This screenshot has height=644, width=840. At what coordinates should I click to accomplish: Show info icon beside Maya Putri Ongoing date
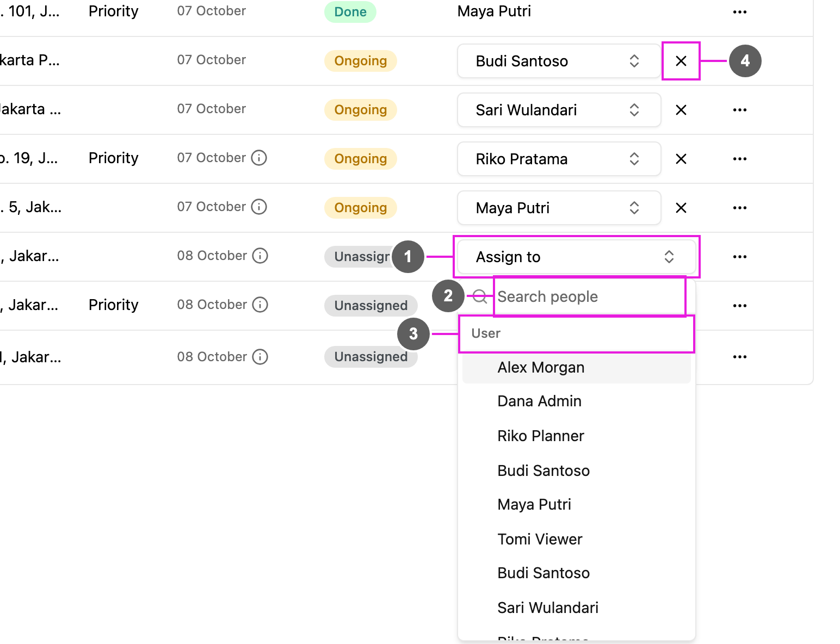259,207
